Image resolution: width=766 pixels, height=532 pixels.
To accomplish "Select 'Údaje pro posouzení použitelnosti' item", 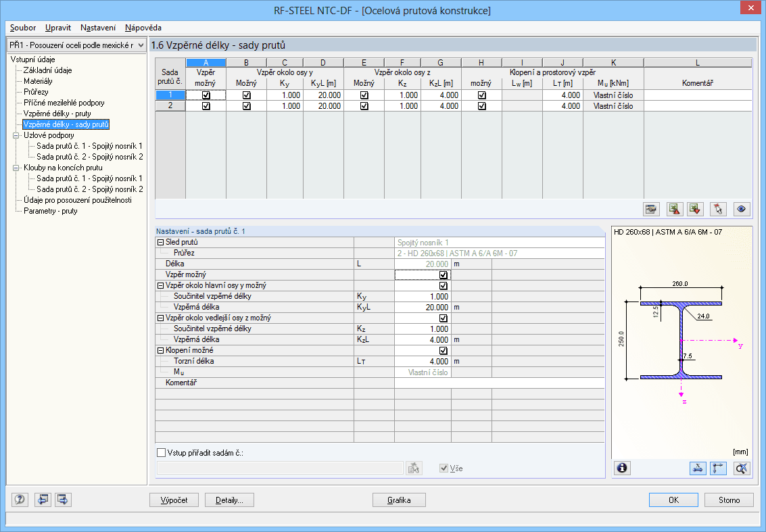I will click(x=78, y=200).
